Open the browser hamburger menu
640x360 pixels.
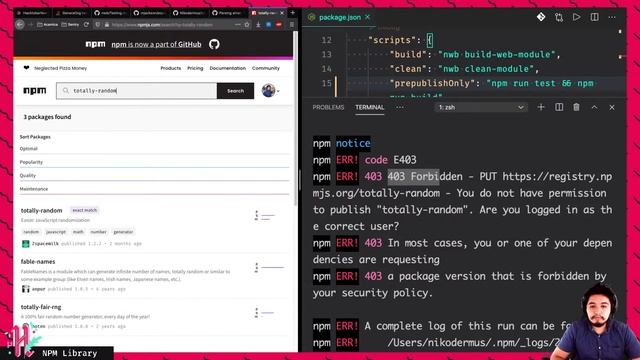tap(291, 24)
